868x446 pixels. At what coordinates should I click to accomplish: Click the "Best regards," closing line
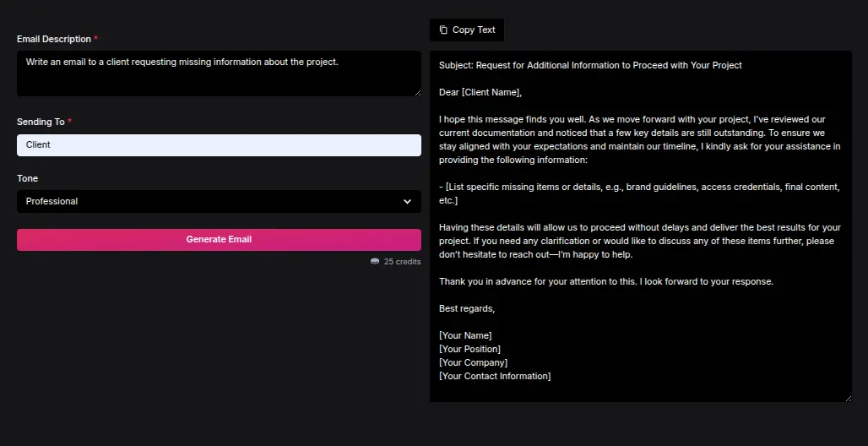click(467, 308)
